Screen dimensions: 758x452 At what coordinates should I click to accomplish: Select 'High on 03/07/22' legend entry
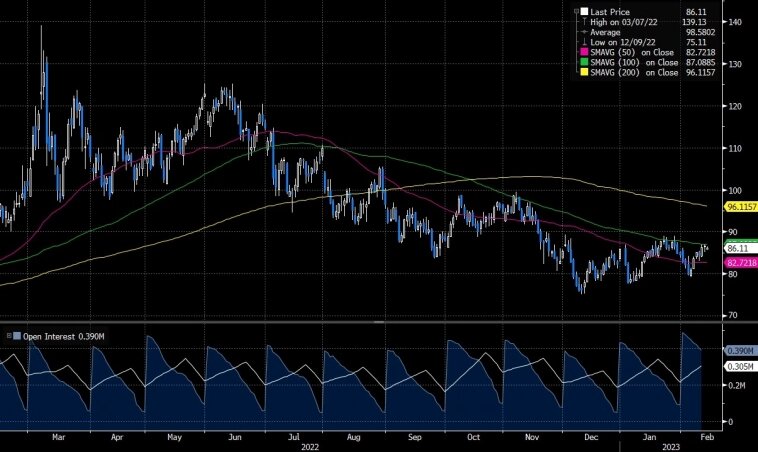pos(624,22)
